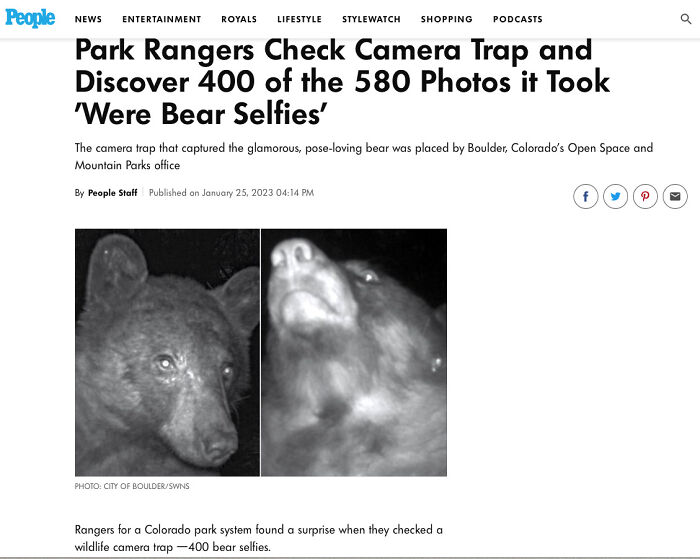Go to the People logo homepage
Viewport: 700px width, 559px height.
(30, 18)
